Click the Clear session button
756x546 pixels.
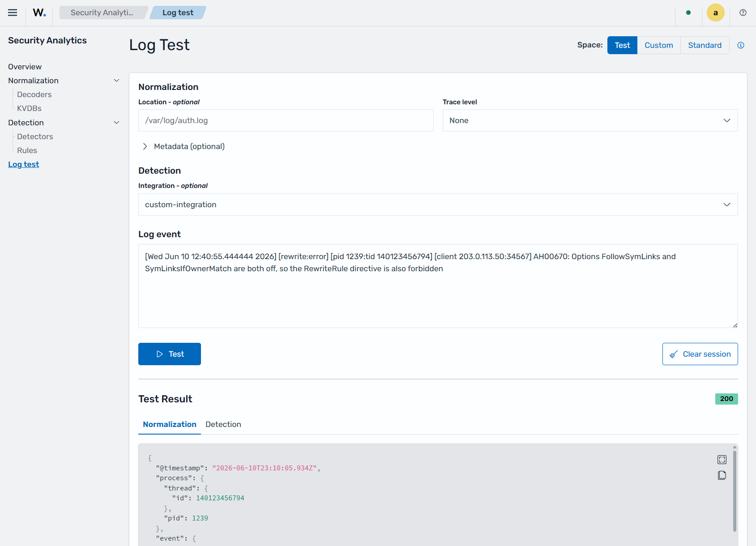[x=700, y=354]
